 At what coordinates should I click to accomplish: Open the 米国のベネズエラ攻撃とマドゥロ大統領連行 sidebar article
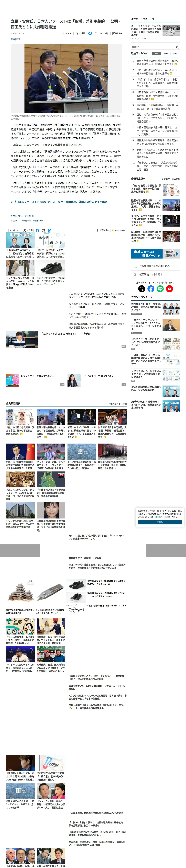click(x=155, y=221)
